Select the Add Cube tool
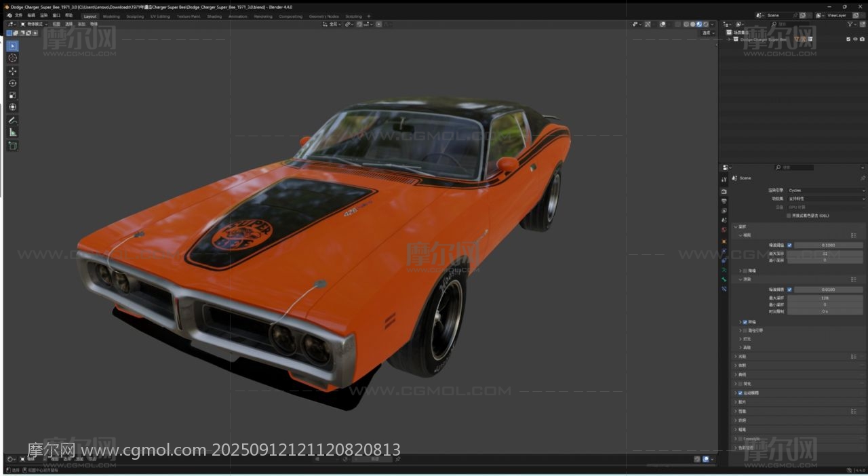Viewport: 868px width, 476px height. (12, 145)
